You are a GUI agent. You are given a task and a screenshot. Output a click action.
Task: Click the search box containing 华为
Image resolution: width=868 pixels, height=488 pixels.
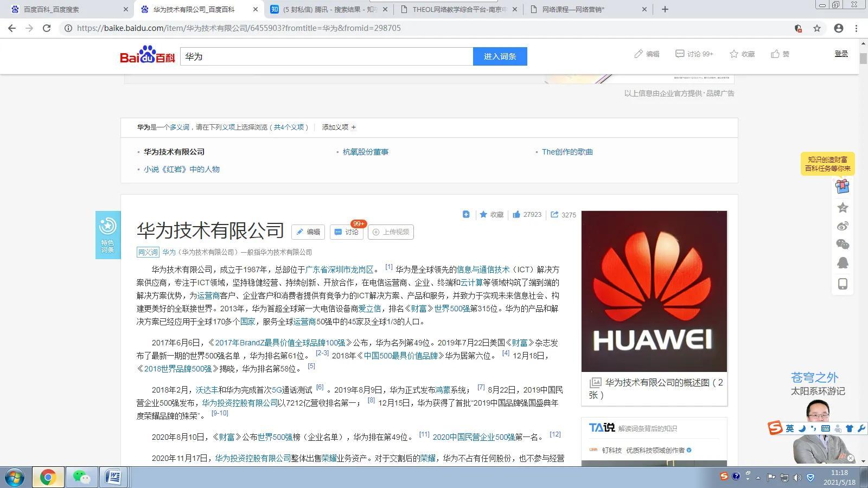pos(327,56)
